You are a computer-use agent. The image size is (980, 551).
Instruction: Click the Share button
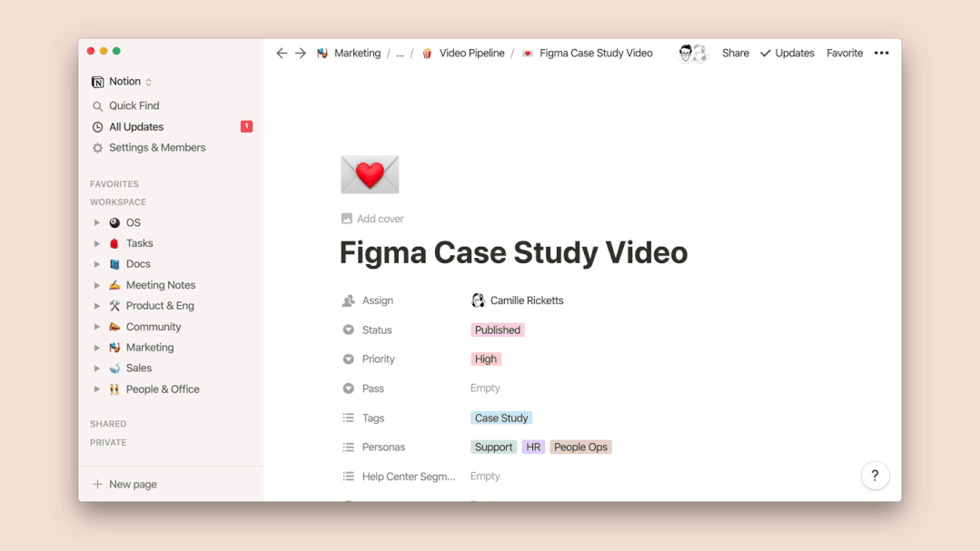[x=735, y=54]
